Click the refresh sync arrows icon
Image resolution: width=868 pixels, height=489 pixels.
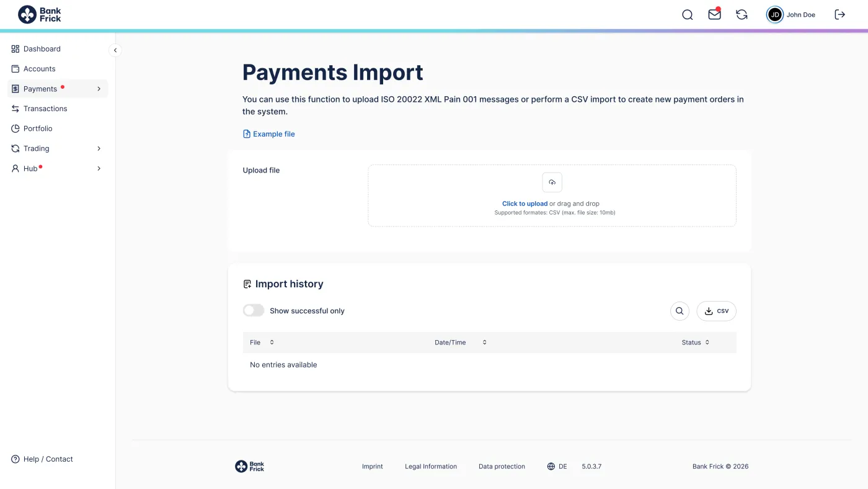coord(742,15)
